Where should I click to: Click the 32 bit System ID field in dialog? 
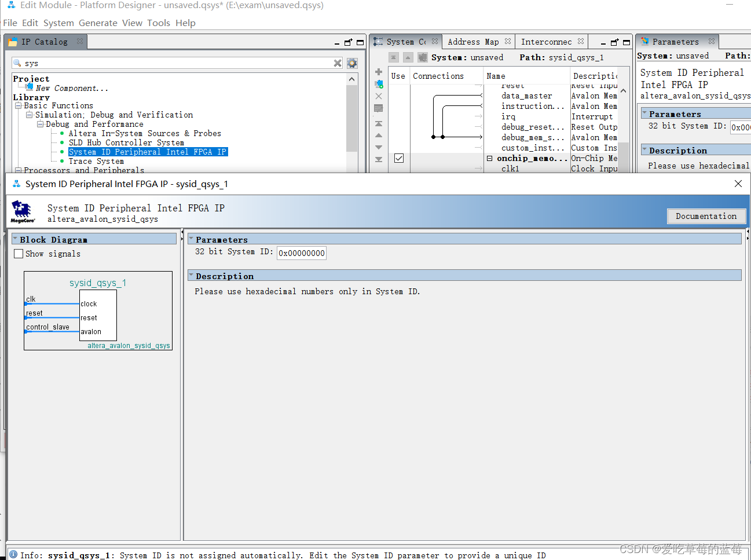click(302, 253)
